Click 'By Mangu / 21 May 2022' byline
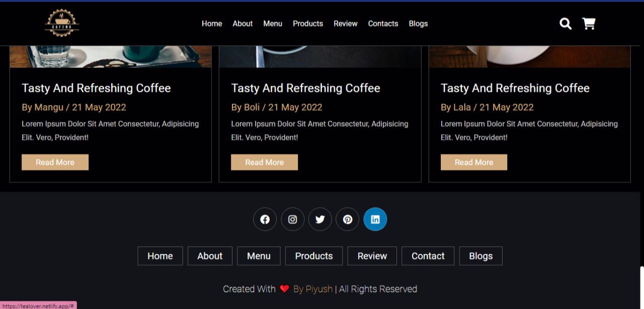Viewport: 644px width, 309px height. (74, 107)
